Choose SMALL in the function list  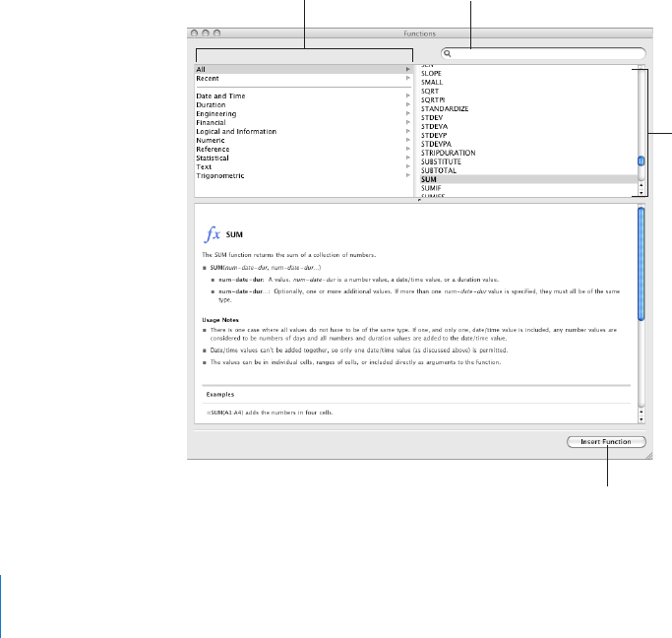coord(528,82)
